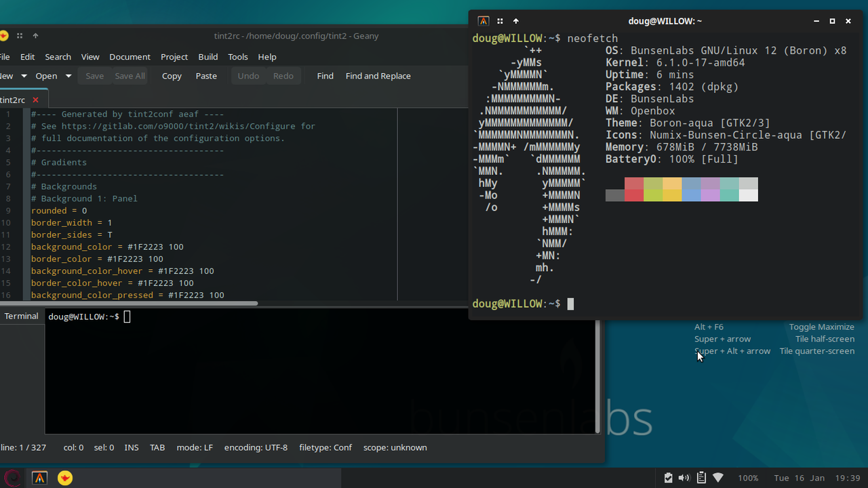The width and height of the screenshot is (868, 488).
Task: Open Find and Replace
Action: point(378,75)
